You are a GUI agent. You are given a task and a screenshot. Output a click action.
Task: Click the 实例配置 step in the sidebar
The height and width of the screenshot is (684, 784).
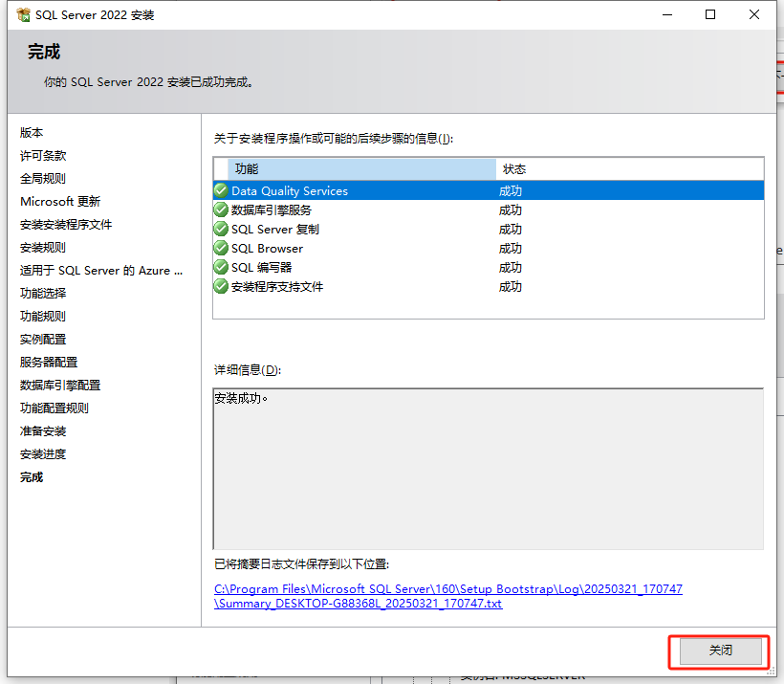click(x=43, y=340)
